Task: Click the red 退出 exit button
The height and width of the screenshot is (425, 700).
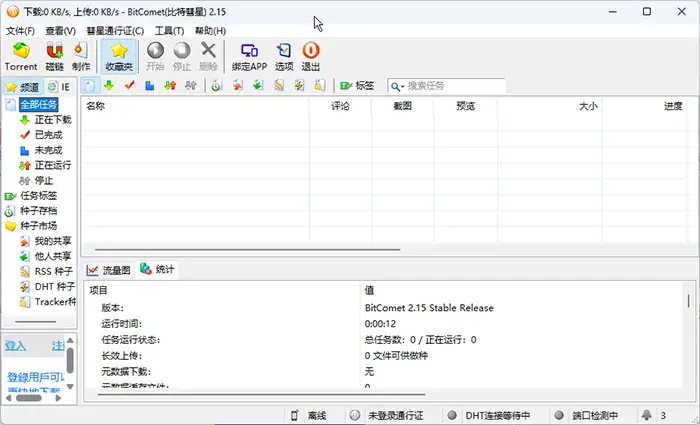Action: pyautogui.click(x=311, y=56)
